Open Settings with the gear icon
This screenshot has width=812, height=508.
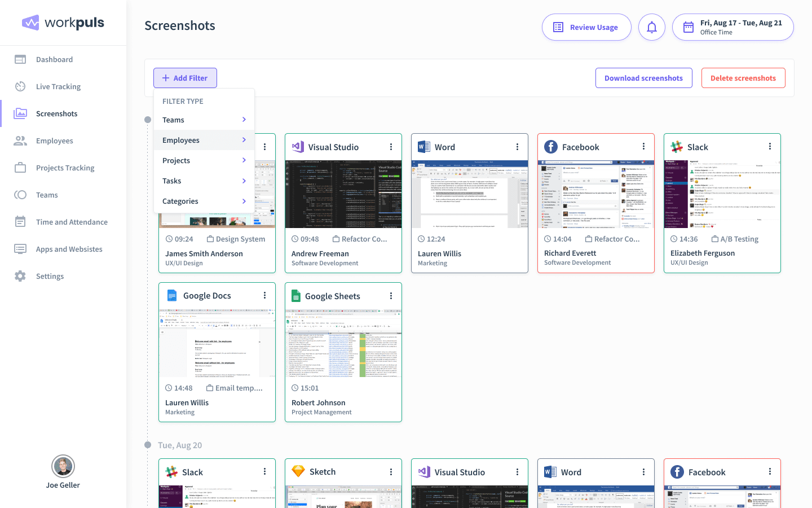point(20,276)
